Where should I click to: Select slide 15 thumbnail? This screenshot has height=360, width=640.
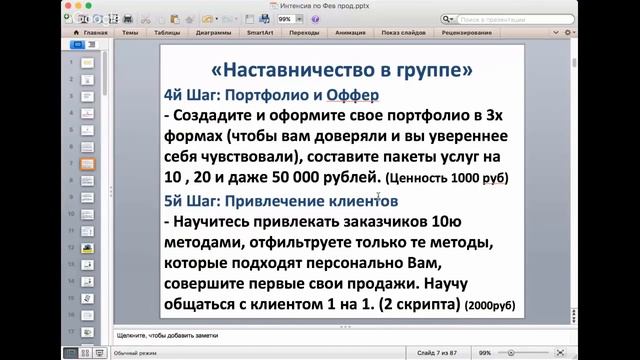coord(87,298)
